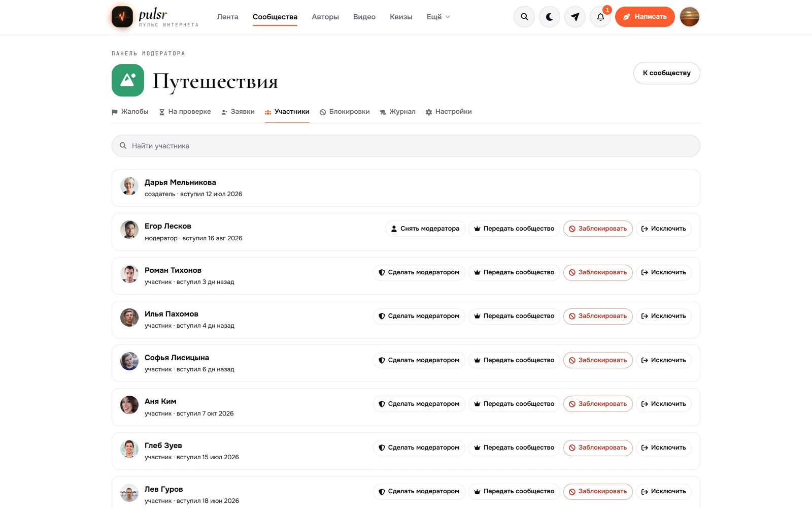The image size is (812, 508).
Task: Block Глеб Зуев
Action: click(x=598, y=448)
